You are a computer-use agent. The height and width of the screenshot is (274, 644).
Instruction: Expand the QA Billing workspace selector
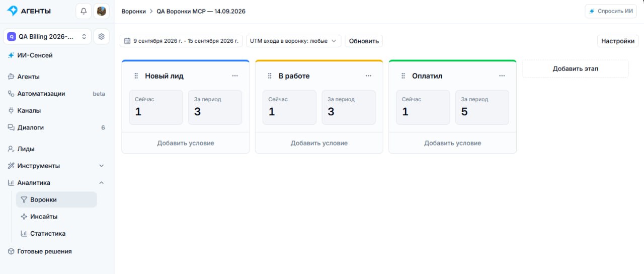[x=47, y=36]
